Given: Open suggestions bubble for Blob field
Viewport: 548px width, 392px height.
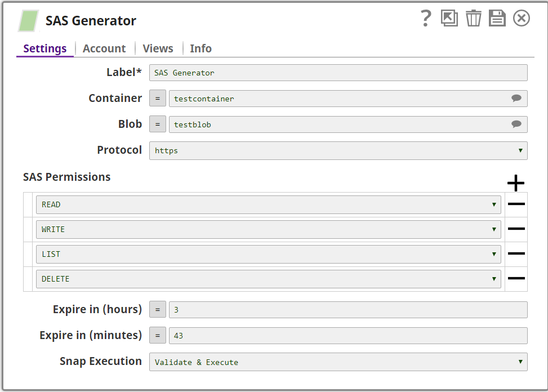Looking at the screenshot, I should 516,124.
